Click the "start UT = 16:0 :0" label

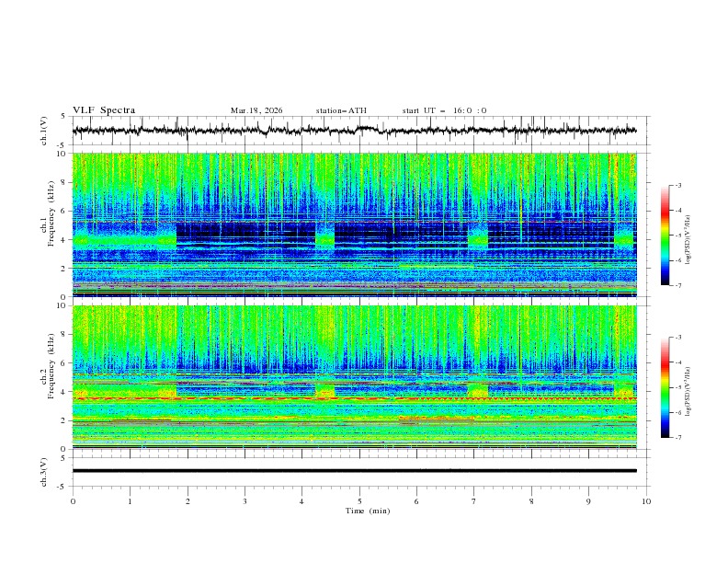click(x=444, y=110)
